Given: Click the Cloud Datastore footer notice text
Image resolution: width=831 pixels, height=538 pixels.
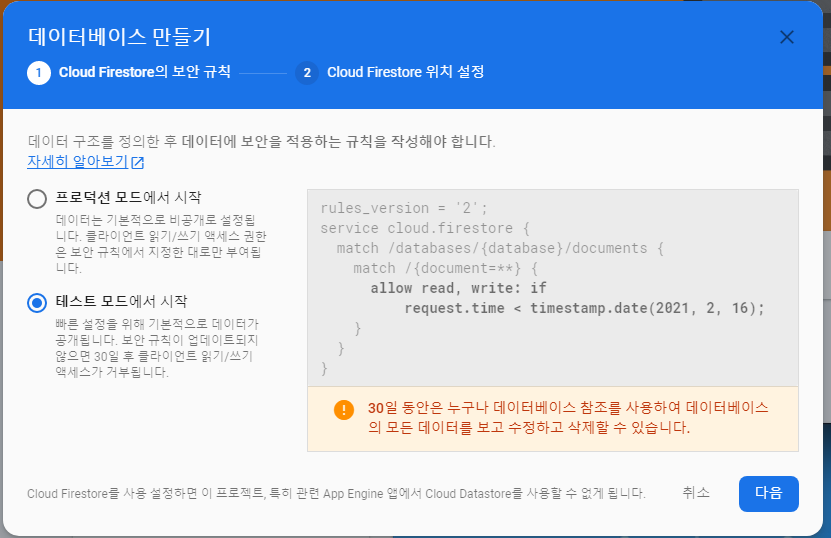Looking at the screenshot, I should pos(336,493).
